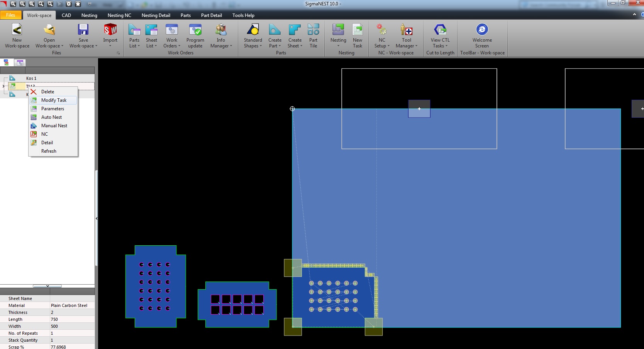Select Auto Nest in context menu
This screenshot has height=349, width=644.
(51, 117)
